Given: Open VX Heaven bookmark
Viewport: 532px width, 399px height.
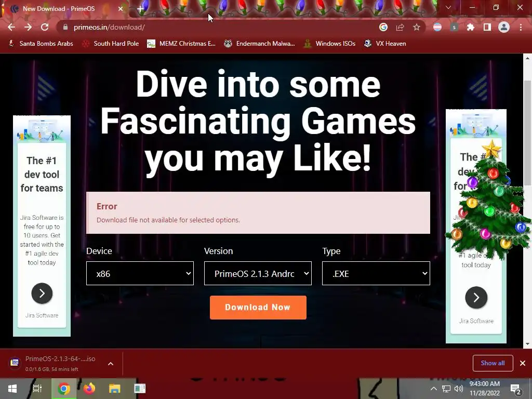Looking at the screenshot, I should (x=385, y=44).
